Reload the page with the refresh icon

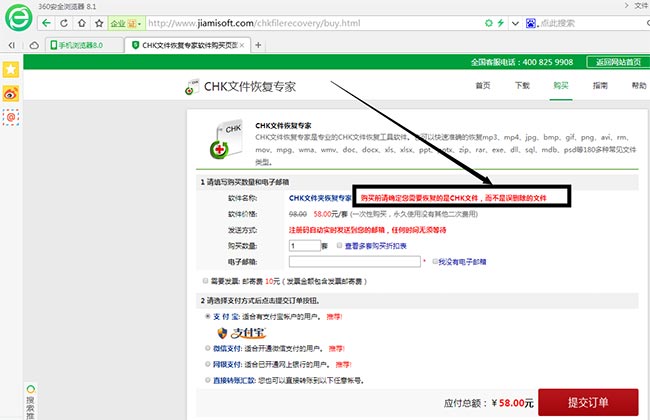pyautogui.click(x=64, y=23)
